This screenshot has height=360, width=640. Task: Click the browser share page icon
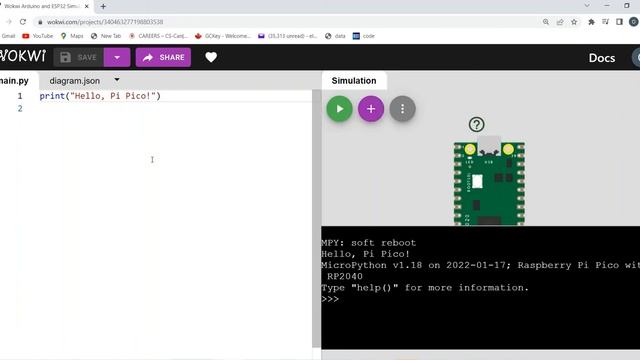pyautogui.click(x=560, y=22)
